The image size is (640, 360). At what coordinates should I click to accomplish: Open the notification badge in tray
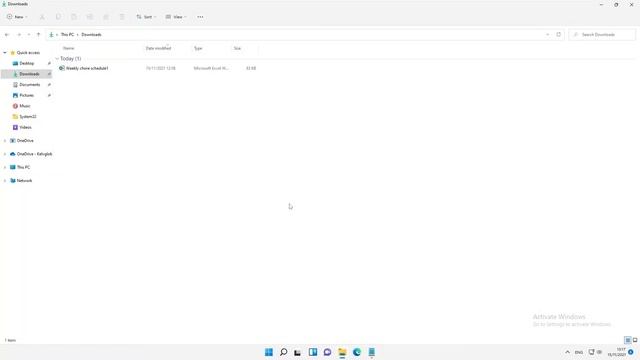[631, 352]
